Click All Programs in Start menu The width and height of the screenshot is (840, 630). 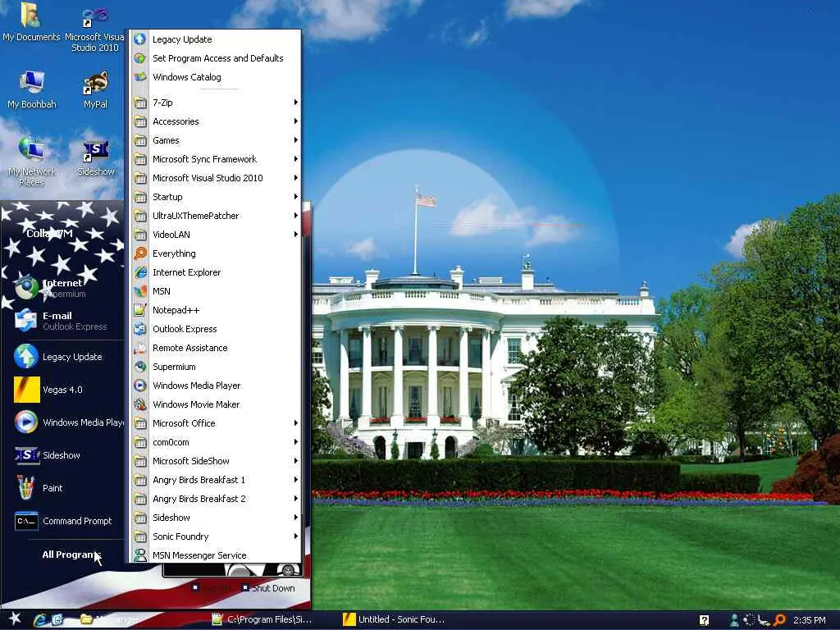(71, 555)
